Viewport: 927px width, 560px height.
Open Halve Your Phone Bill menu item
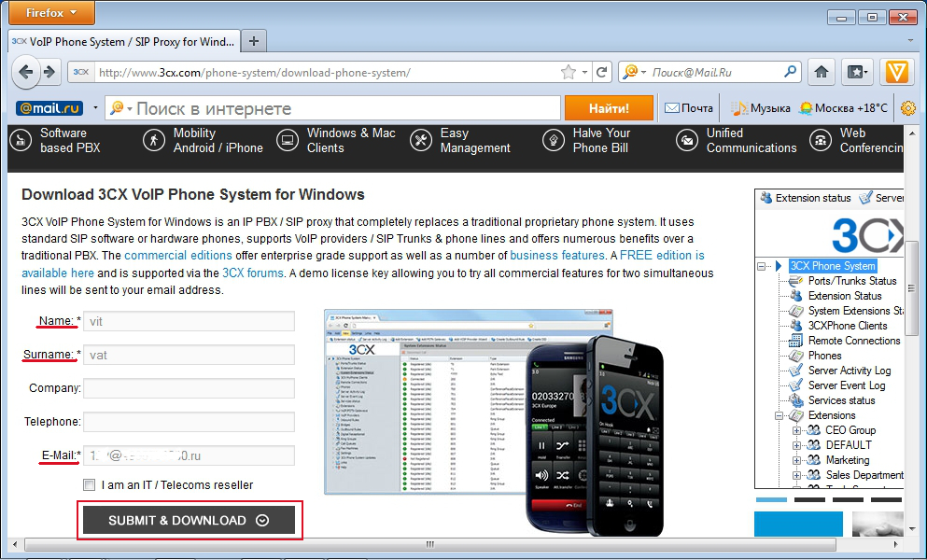click(601, 141)
